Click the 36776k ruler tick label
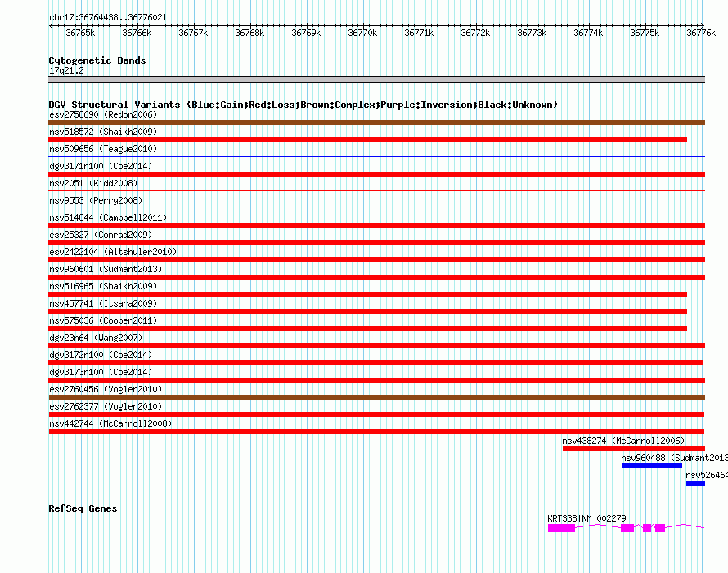 [701, 33]
